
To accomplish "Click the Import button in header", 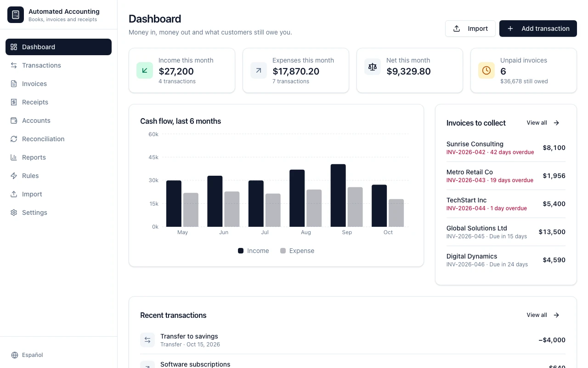I will (470, 29).
